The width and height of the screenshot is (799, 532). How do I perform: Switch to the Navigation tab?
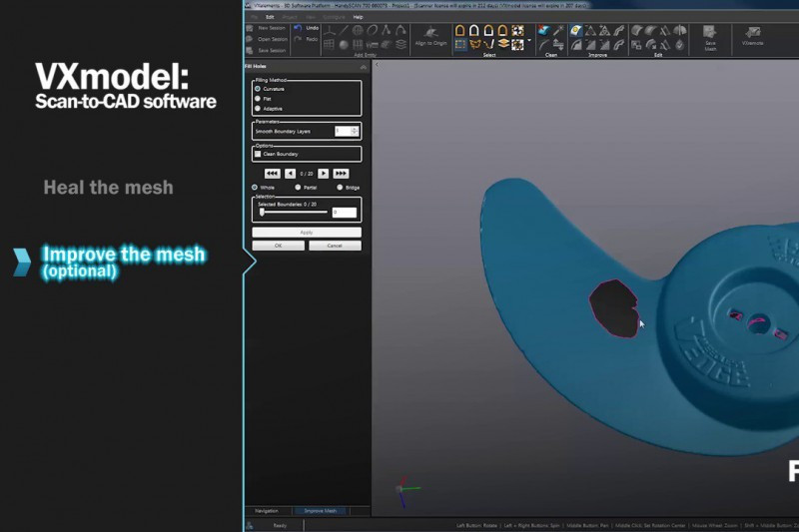(x=267, y=511)
